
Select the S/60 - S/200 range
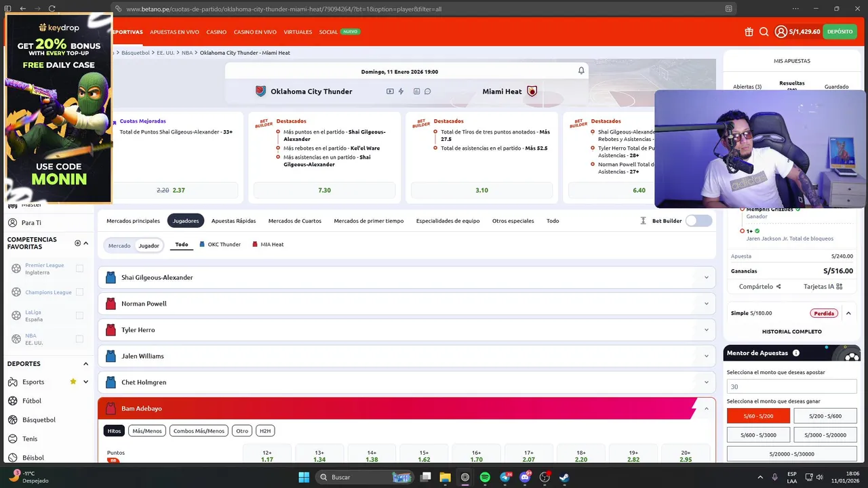coord(758,416)
